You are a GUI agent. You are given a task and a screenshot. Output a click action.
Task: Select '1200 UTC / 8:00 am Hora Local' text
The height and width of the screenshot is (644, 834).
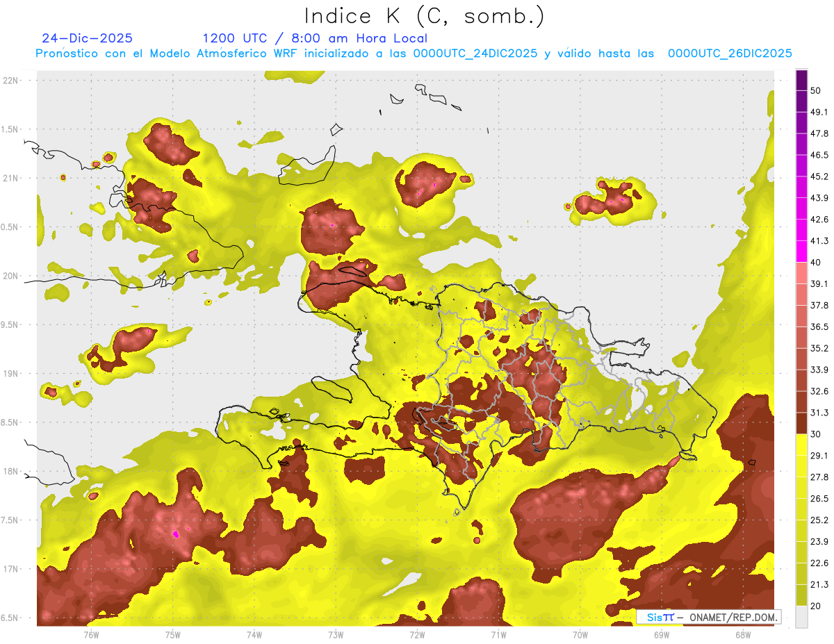click(x=315, y=38)
